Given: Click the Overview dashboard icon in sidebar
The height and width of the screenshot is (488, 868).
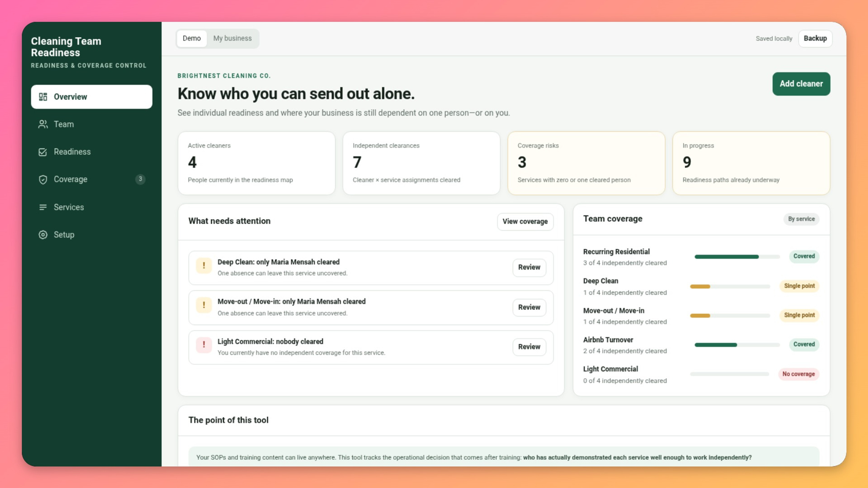Looking at the screenshot, I should click(x=43, y=97).
